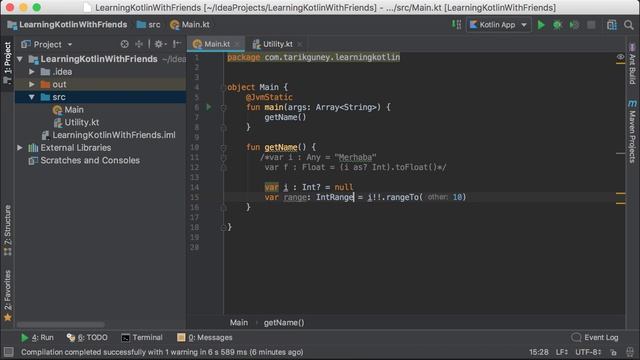
Task: Open the 1: Project side tool tab
Action: point(7,62)
